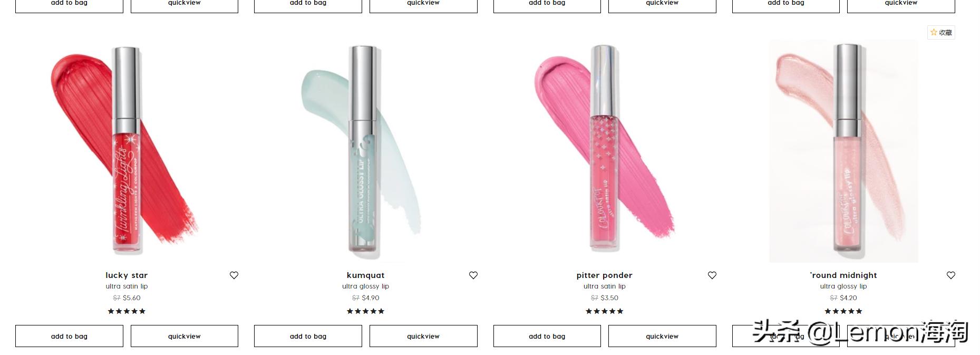Screen dimensions: 980x355
Task: Favorite kumquat with heart icon
Action: click(x=473, y=275)
